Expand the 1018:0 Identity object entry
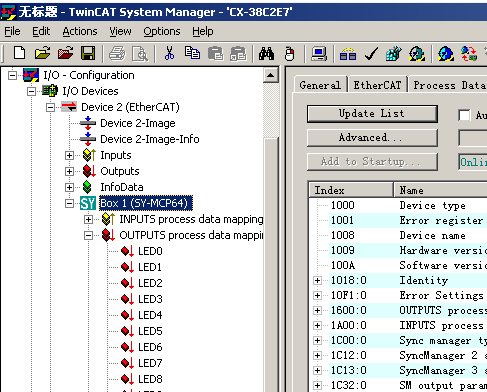 point(317,280)
